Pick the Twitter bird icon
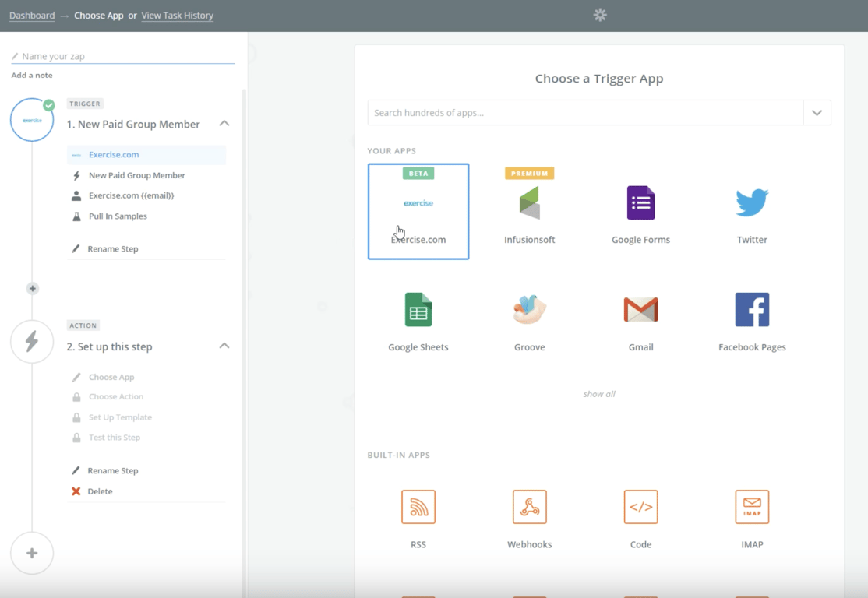The image size is (868, 598). [x=752, y=202]
